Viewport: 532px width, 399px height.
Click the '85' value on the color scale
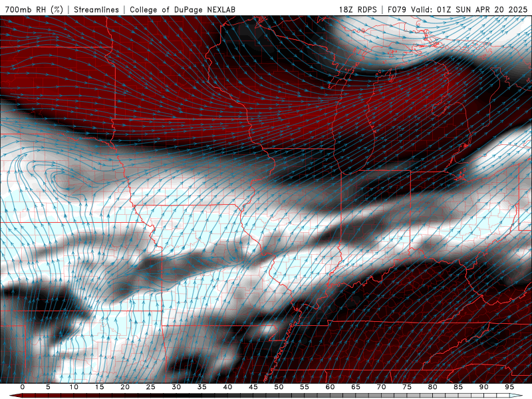click(x=458, y=387)
